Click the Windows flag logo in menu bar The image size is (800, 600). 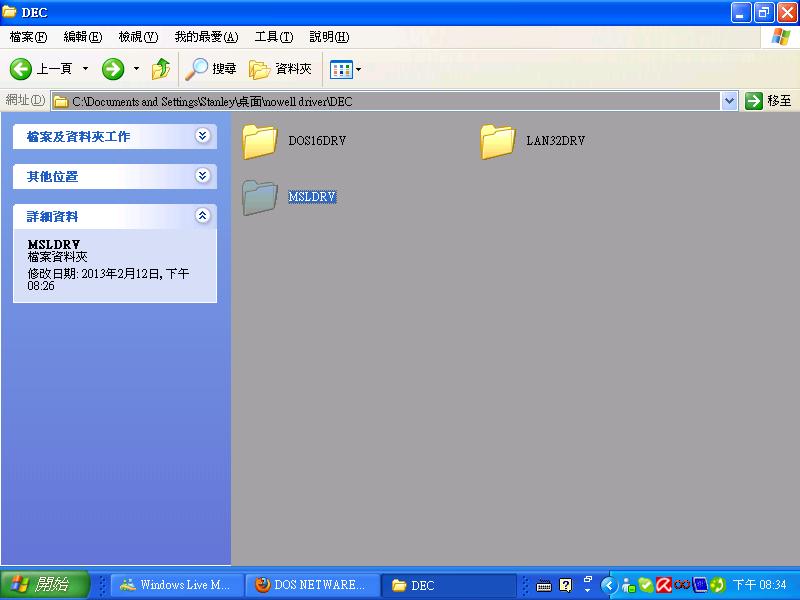(781, 37)
